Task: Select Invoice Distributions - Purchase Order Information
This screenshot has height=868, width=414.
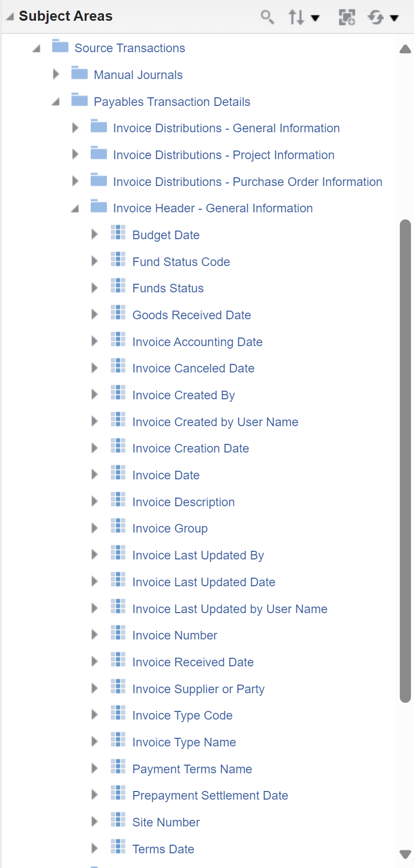Action: pyautogui.click(x=247, y=182)
